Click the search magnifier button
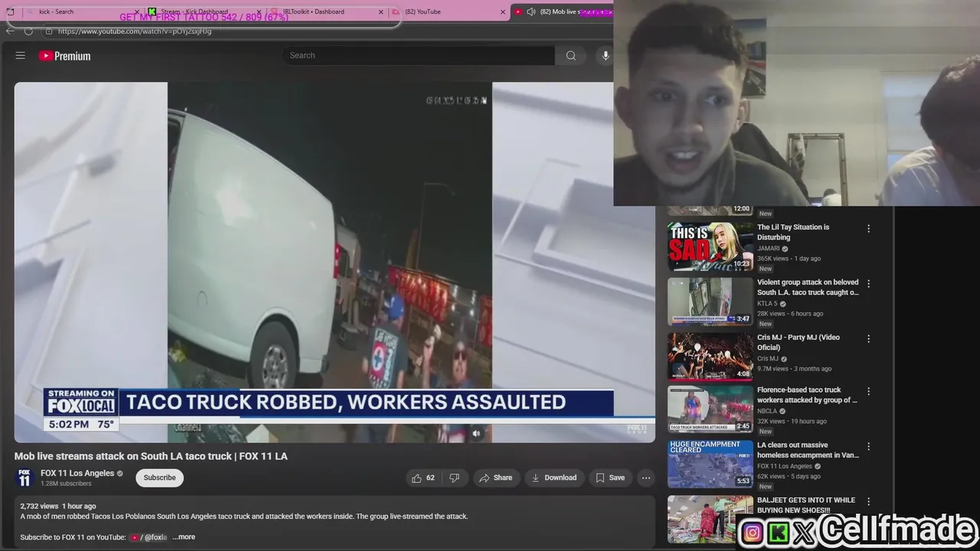980x551 pixels. pos(570,55)
